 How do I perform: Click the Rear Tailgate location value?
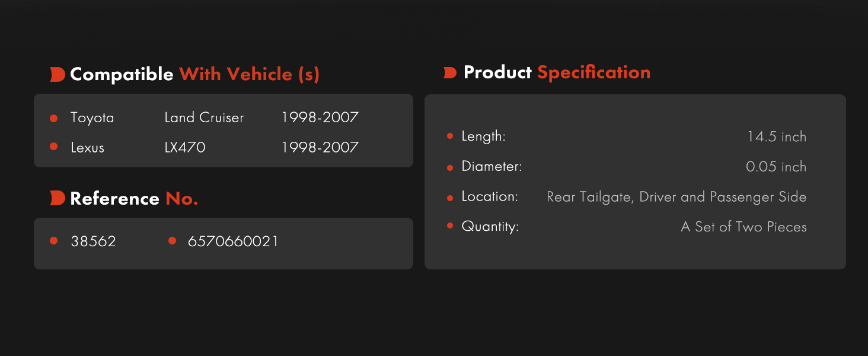[676, 197]
